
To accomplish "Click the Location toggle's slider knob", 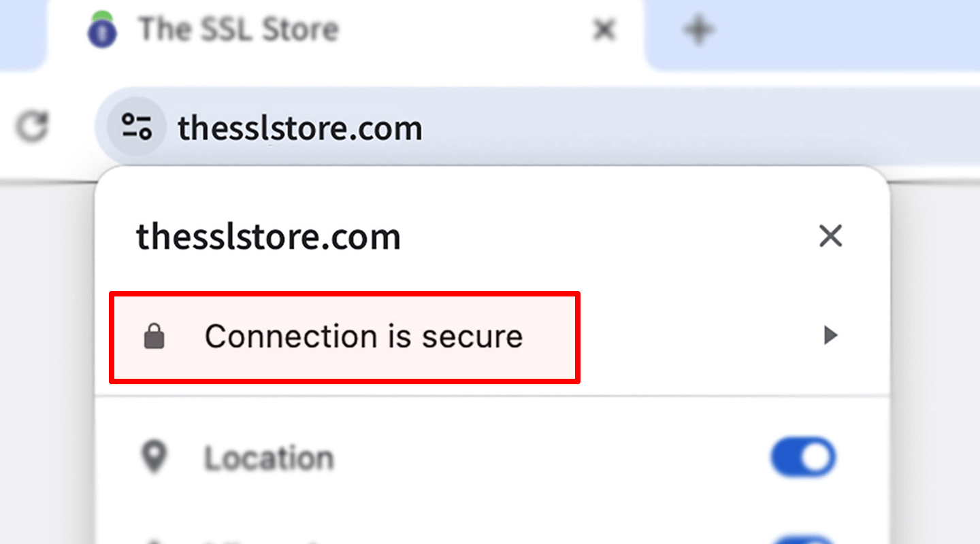I will point(815,457).
